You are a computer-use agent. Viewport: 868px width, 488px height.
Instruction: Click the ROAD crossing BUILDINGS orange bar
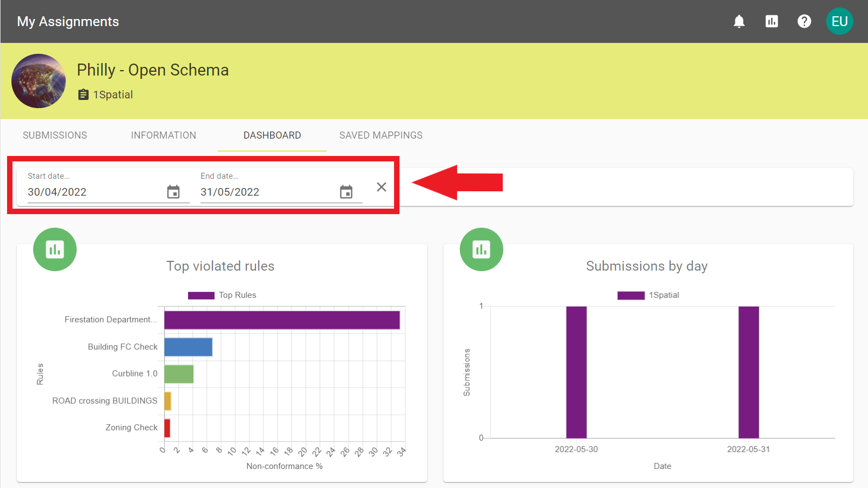tap(167, 401)
